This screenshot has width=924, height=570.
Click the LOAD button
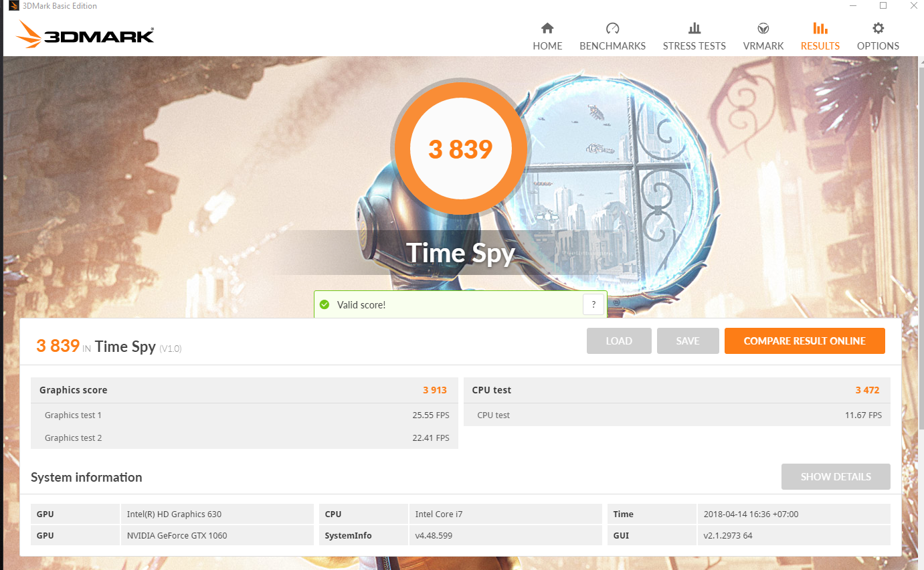tap(619, 341)
